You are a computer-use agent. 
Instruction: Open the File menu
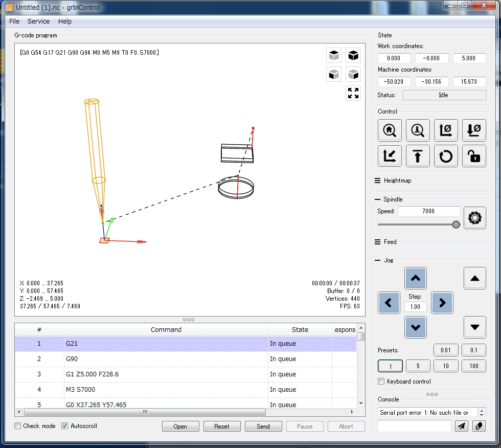14,21
